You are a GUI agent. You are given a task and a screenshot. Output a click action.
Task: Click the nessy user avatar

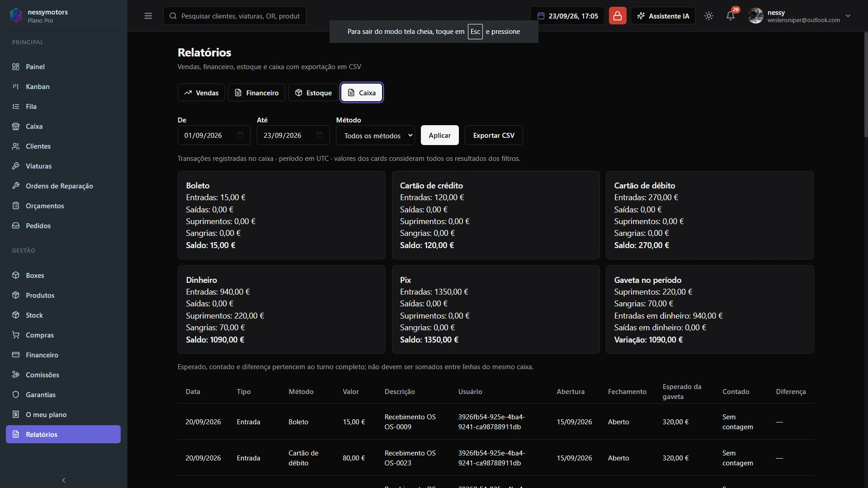(755, 16)
